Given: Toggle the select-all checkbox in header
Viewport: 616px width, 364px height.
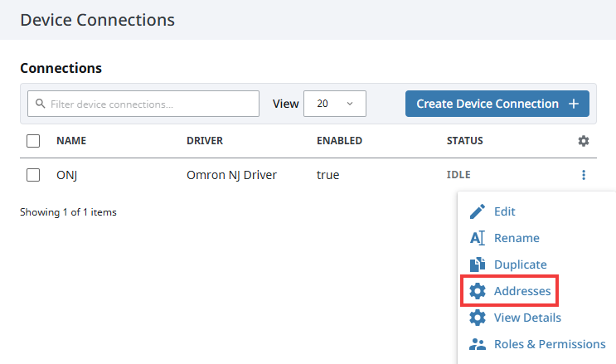Looking at the screenshot, I should tap(33, 141).
